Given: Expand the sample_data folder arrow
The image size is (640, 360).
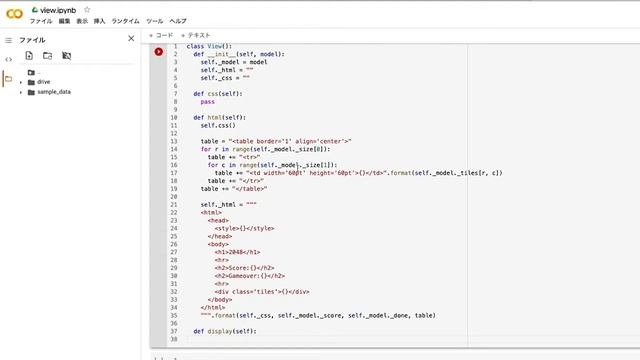Looking at the screenshot, I should (x=21, y=92).
